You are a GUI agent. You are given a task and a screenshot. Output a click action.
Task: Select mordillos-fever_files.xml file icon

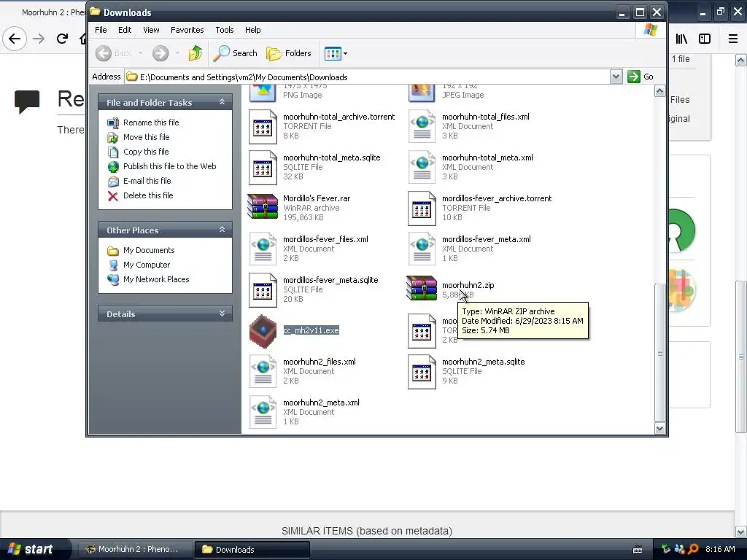(263, 249)
